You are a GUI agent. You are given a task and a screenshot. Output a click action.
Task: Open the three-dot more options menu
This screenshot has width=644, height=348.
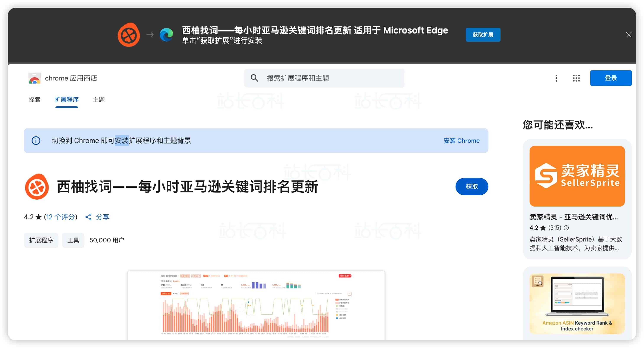556,78
